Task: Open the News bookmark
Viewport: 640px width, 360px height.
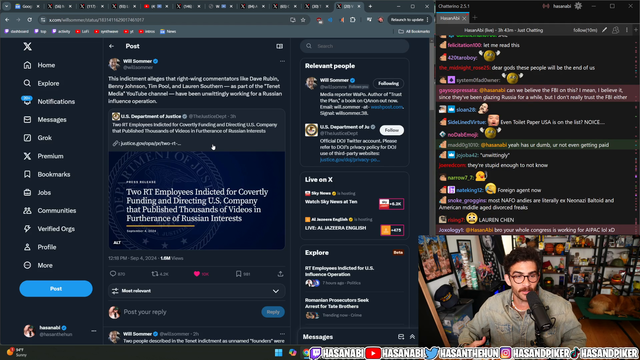Action: click(168, 31)
